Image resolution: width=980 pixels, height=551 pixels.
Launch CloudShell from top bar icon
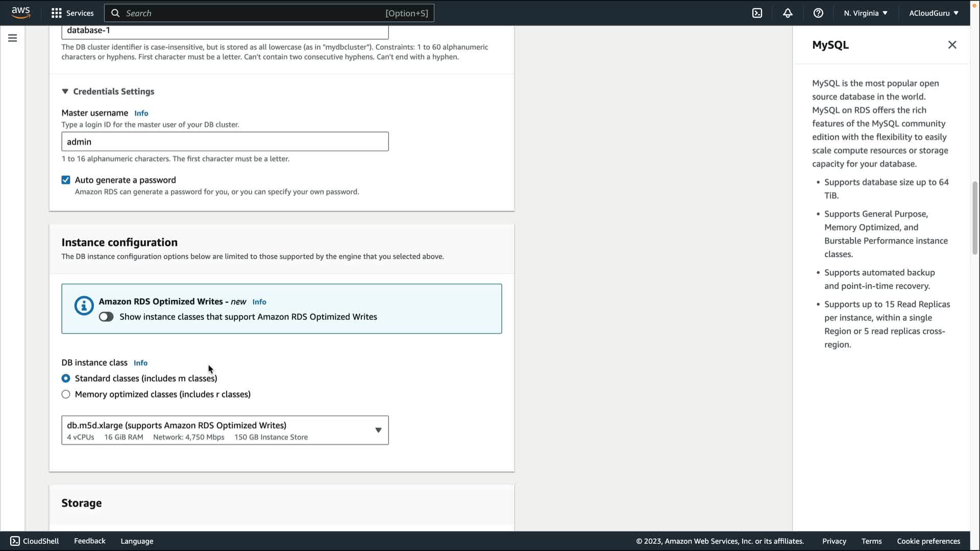click(x=757, y=13)
